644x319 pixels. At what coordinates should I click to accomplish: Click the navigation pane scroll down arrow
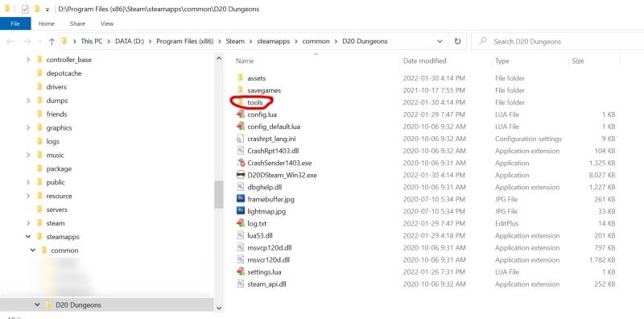219,308
